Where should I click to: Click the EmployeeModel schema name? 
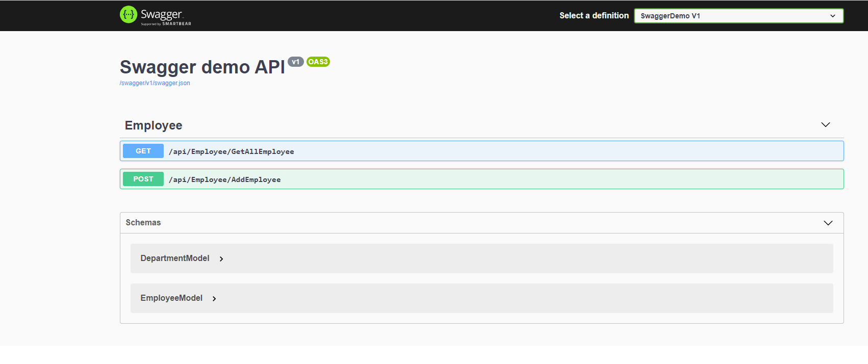[171, 298]
